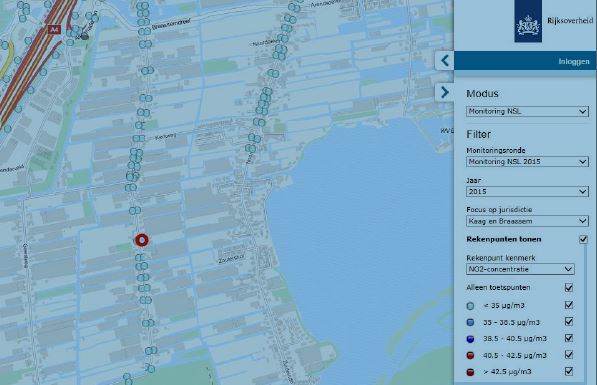The width and height of the screenshot is (597, 385).
Task: Toggle the 38.5 - 40.5 µg/m3 checkbox
Action: point(568,338)
